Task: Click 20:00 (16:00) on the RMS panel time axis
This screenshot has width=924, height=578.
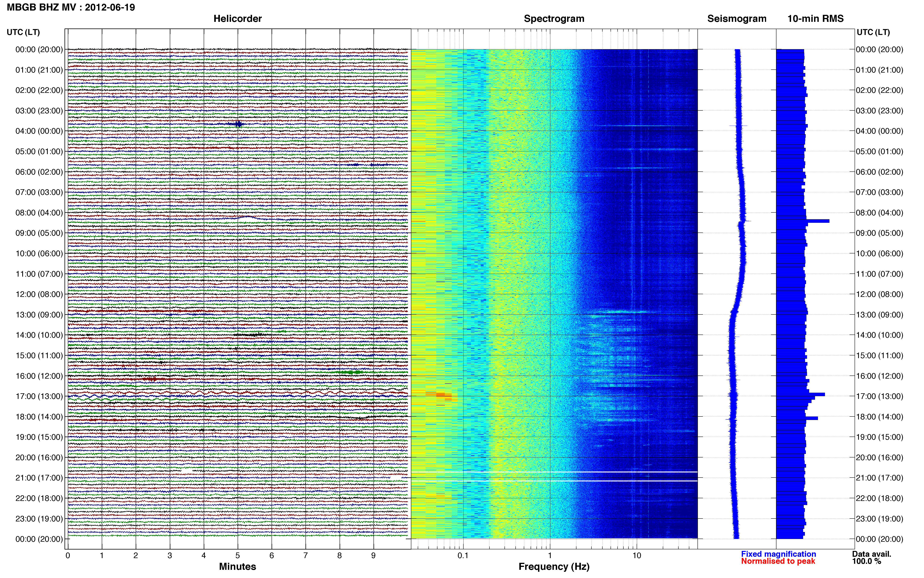Action: coord(879,458)
